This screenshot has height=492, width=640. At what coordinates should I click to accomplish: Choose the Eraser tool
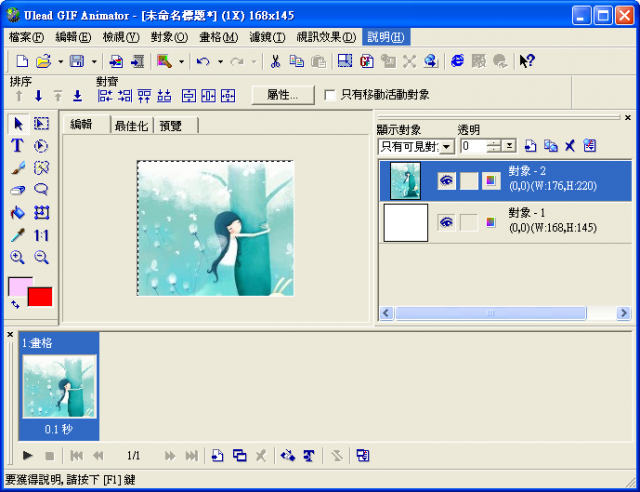click(17, 190)
